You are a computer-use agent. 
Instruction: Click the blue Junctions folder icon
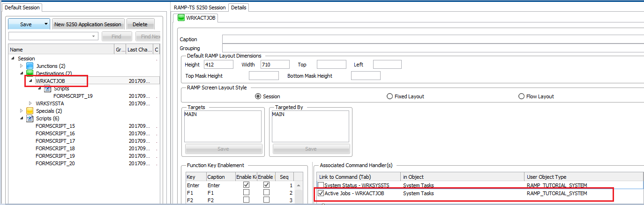(x=30, y=66)
